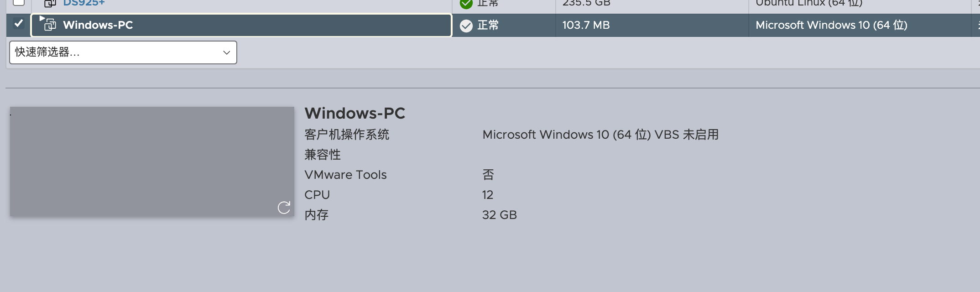Click the Windows-PC heading in details panel
The height and width of the screenshot is (292, 980).
[355, 113]
